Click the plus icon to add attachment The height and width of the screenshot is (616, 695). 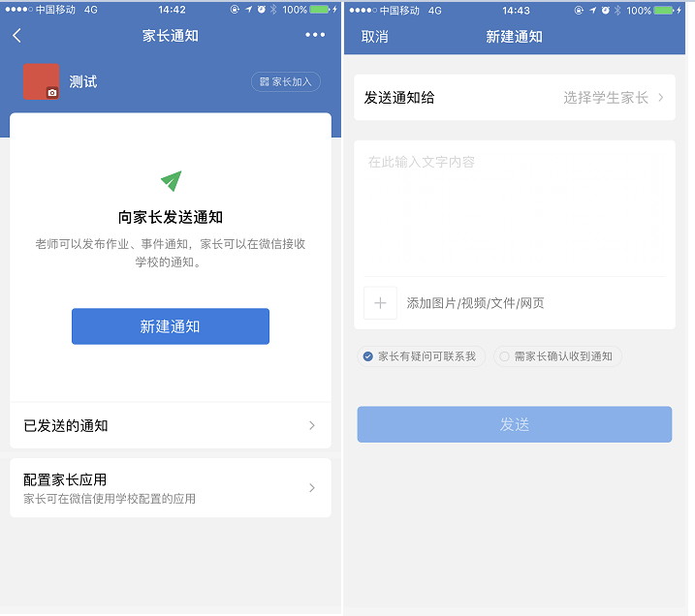380,303
